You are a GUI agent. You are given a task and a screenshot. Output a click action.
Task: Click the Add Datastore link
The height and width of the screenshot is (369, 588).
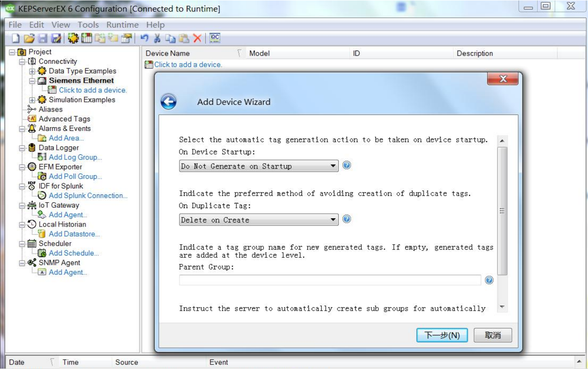tap(74, 234)
